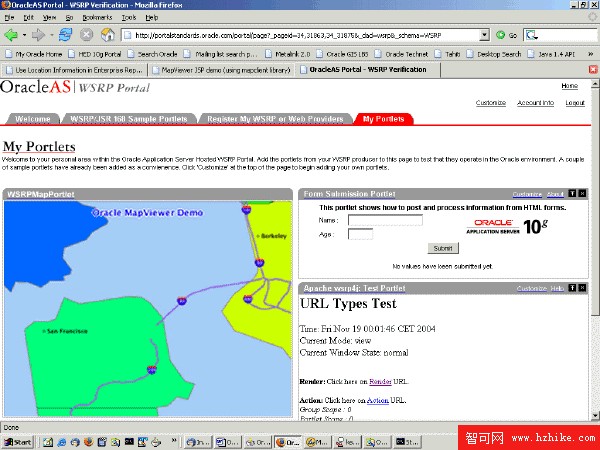
Task: Open the Search Oracle bookmark
Action: (153, 54)
